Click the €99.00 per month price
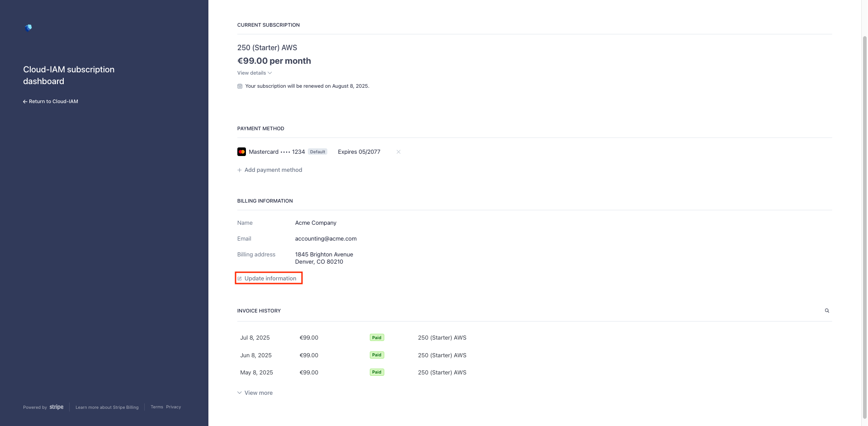The image size is (868, 426). click(274, 61)
